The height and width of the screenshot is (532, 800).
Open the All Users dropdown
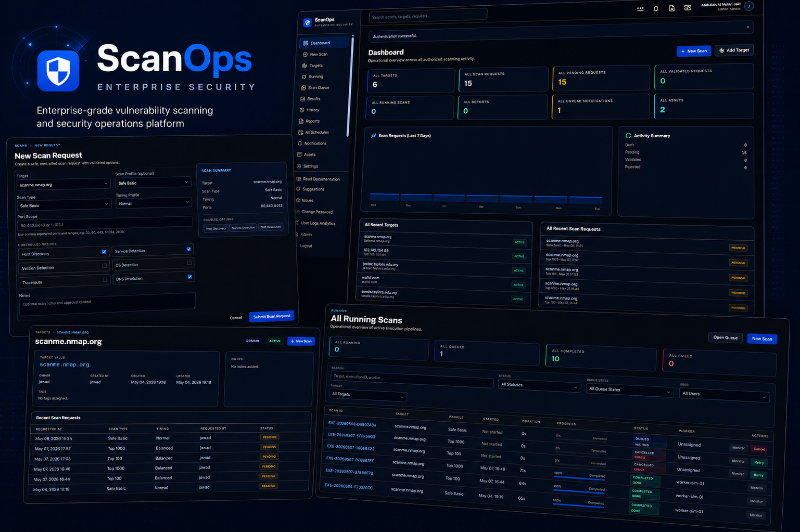click(x=724, y=395)
